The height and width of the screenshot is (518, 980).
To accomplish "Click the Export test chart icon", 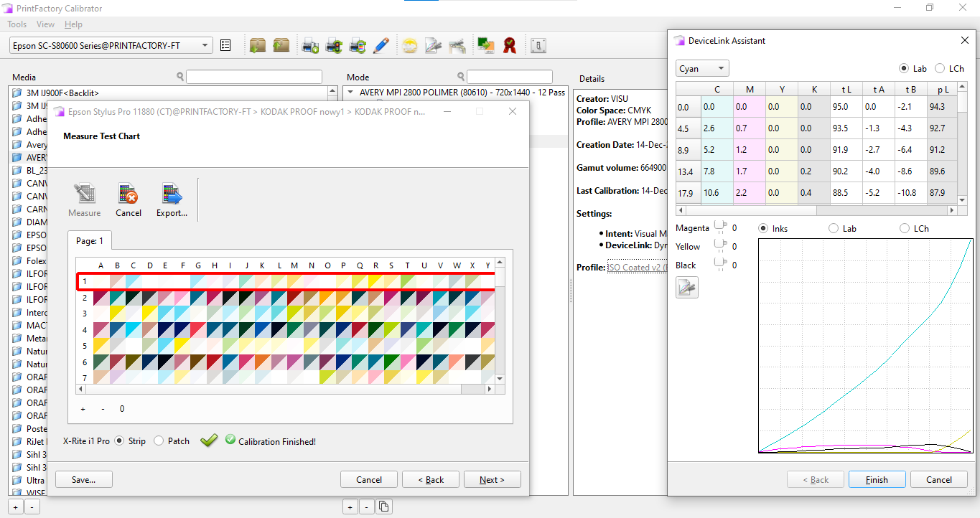I will [172, 194].
